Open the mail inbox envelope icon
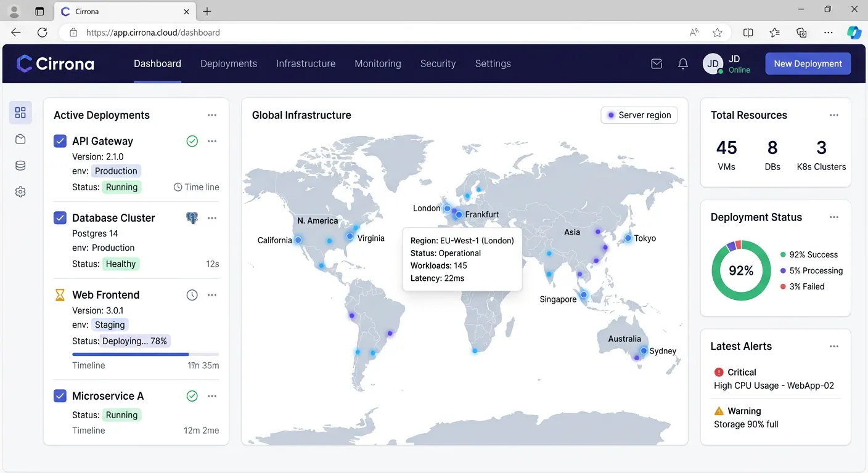This screenshot has height=473, width=868. 657,63
